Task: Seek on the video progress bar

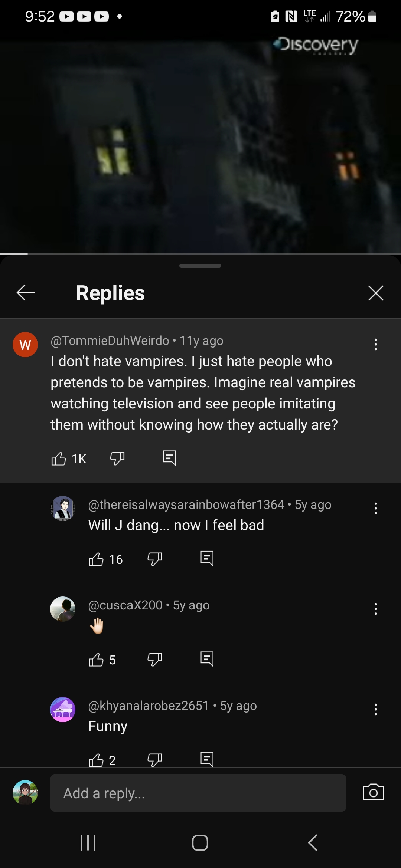Action: pos(200,254)
